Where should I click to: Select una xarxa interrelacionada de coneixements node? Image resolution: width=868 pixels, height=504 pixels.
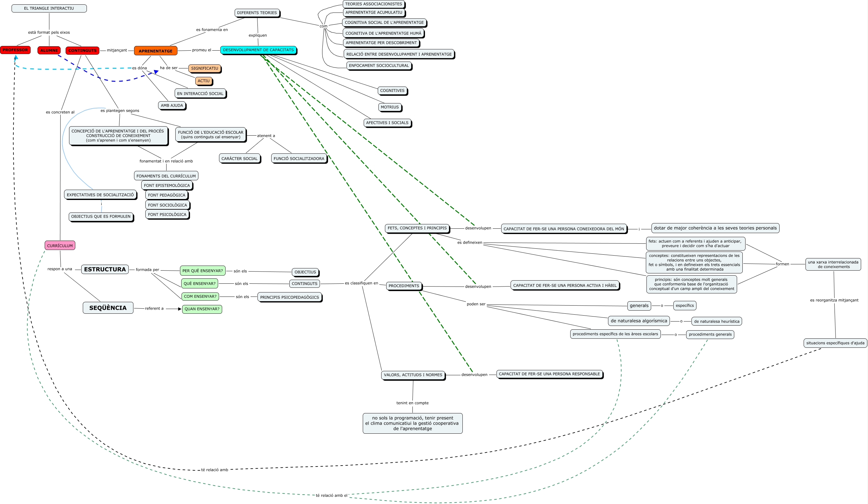[833, 264]
